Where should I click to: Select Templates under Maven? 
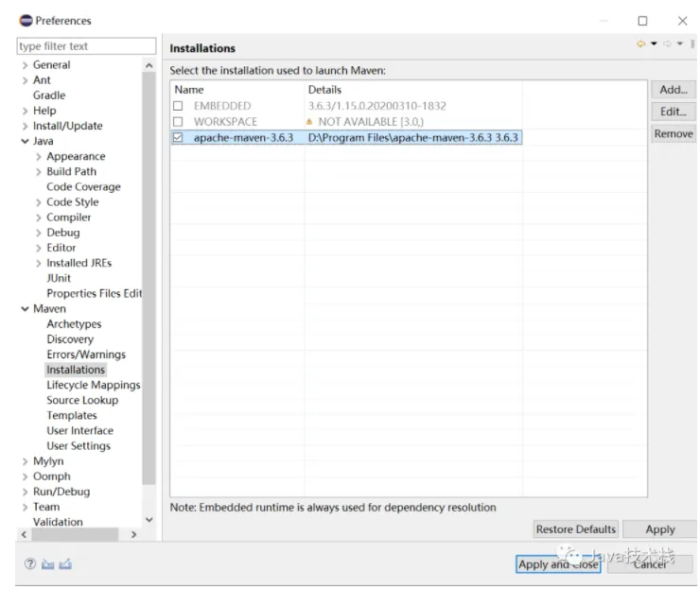pos(72,415)
